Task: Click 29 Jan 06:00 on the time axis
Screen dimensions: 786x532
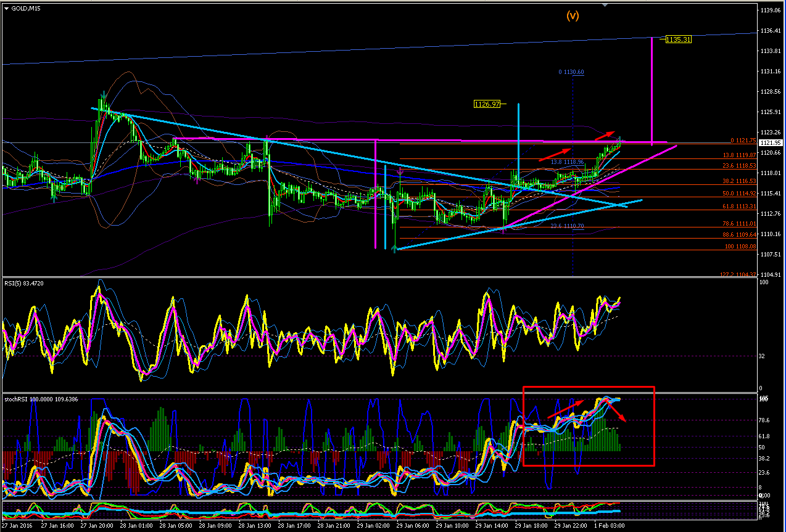Action: [x=414, y=526]
